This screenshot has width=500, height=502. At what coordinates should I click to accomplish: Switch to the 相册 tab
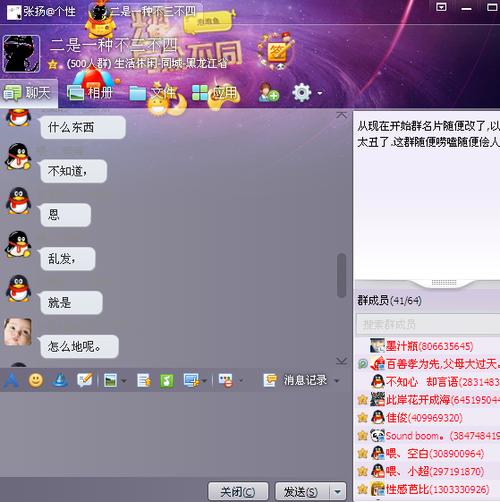click(x=90, y=93)
